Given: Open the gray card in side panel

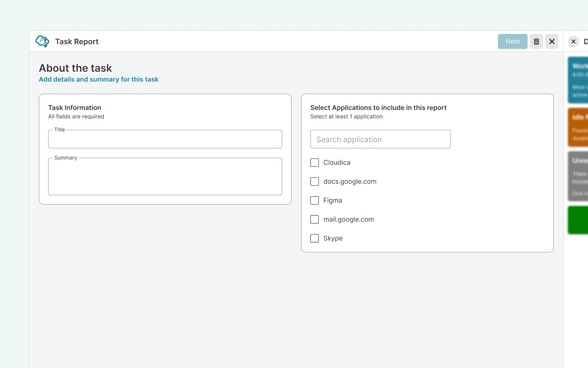Looking at the screenshot, I should (x=578, y=176).
